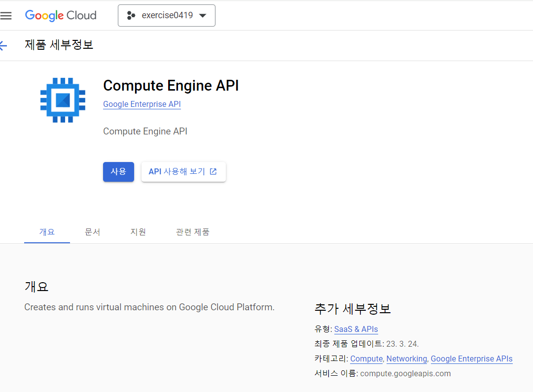The height and width of the screenshot is (392, 533).
Task: Open the Google Enterprise APIs category link
Action: (471, 359)
